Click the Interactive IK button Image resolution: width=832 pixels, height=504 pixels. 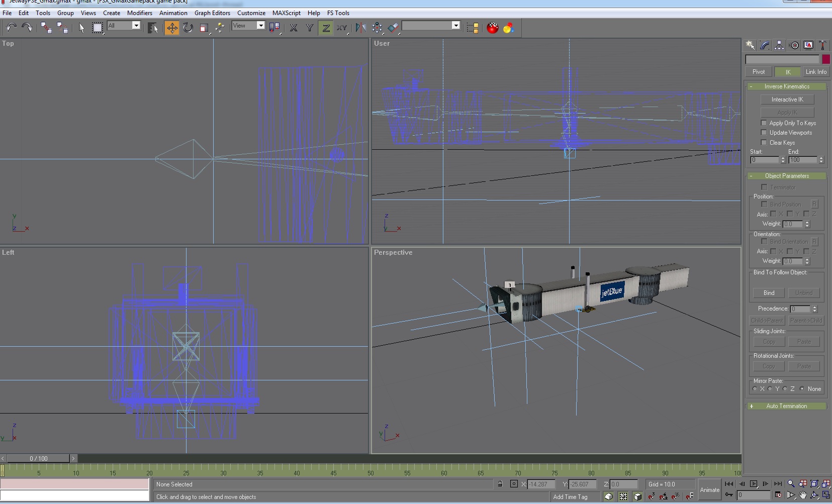coord(787,99)
